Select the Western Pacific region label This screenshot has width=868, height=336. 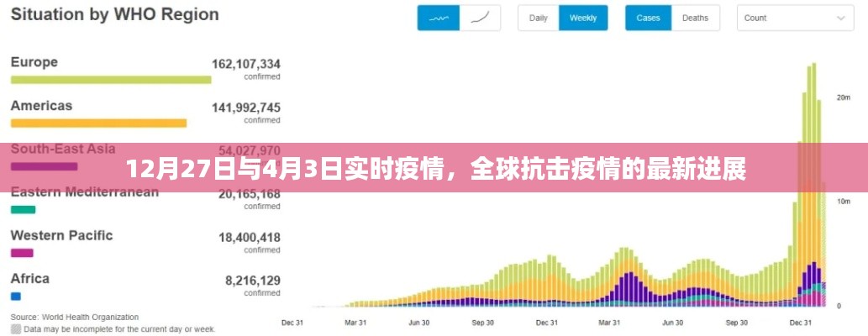pos(61,235)
